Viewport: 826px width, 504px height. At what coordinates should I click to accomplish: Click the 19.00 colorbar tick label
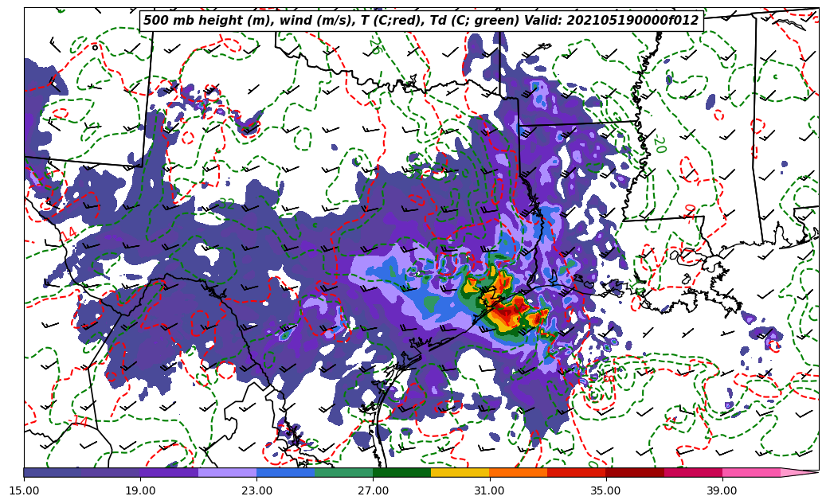click(140, 490)
